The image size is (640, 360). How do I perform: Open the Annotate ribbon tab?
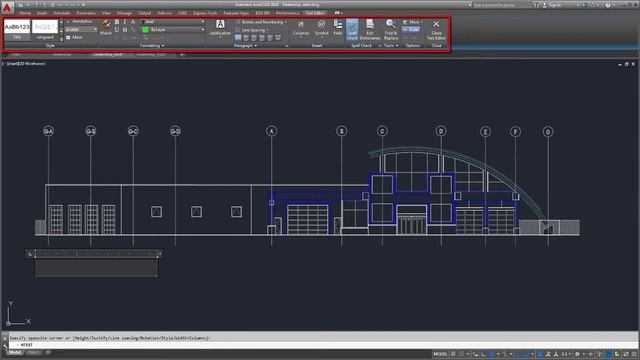62,13
